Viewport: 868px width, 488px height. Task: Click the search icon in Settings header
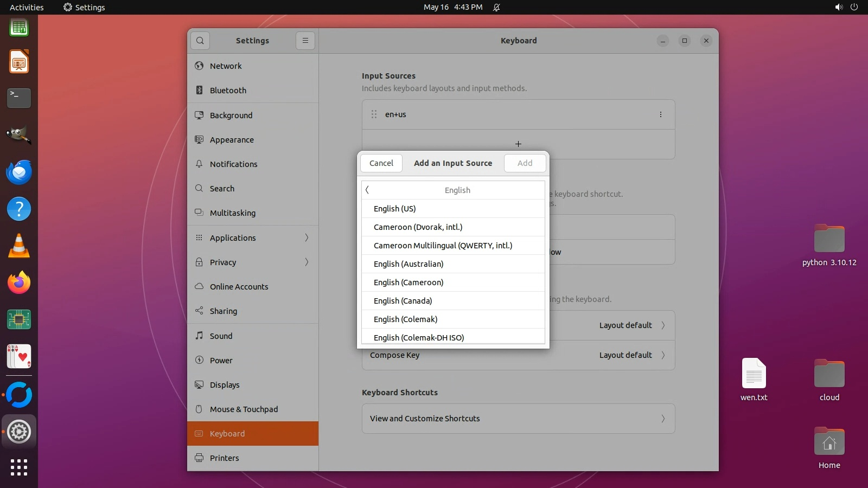[200, 41]
